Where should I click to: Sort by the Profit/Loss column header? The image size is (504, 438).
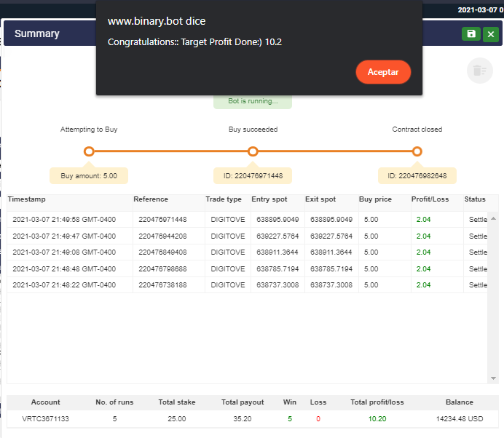(430, 199)
